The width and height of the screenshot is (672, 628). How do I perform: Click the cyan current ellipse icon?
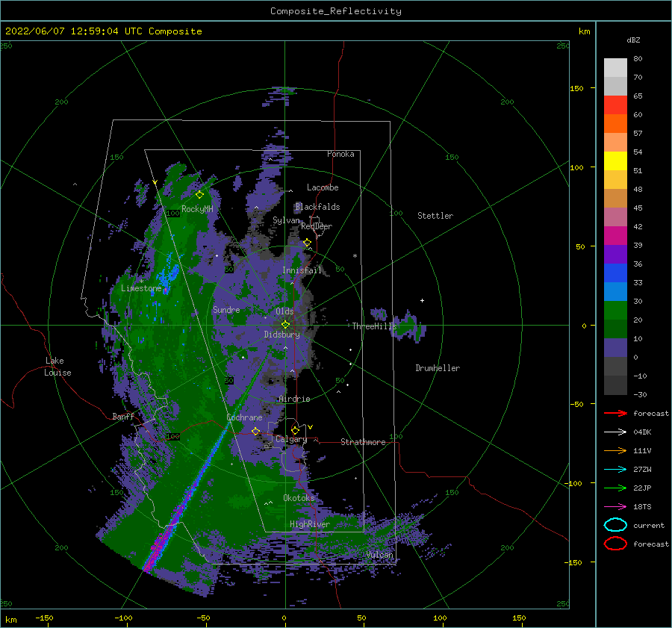615,525
